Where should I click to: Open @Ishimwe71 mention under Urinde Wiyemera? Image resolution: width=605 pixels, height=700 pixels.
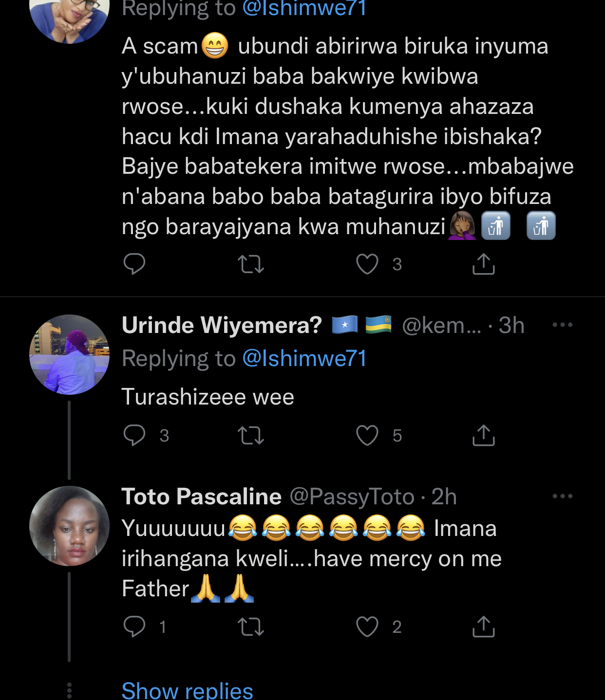[x=304, y=358]
